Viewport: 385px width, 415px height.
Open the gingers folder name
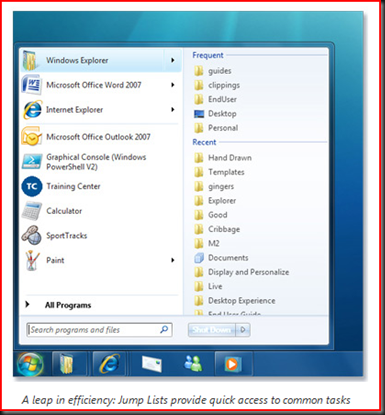[x=221, y=187]
